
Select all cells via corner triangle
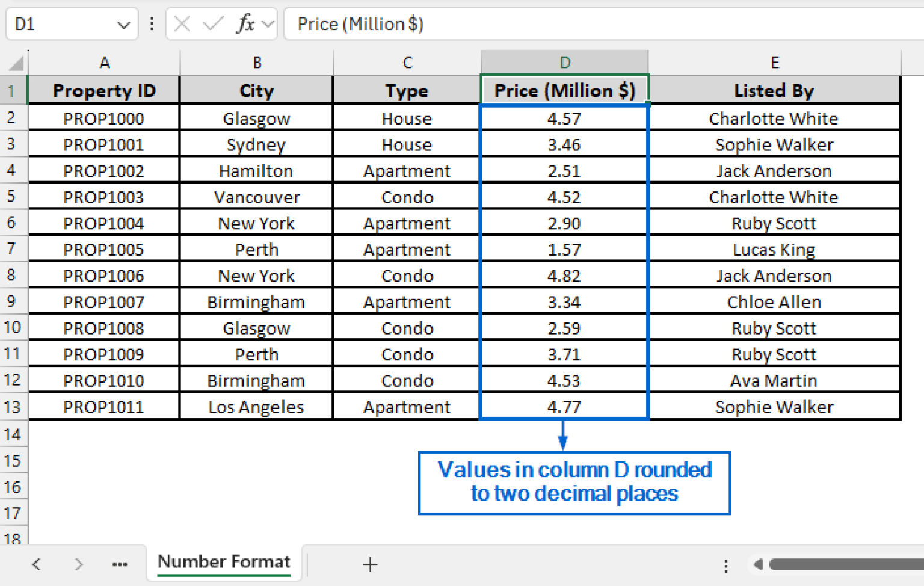tap(16, 62)
